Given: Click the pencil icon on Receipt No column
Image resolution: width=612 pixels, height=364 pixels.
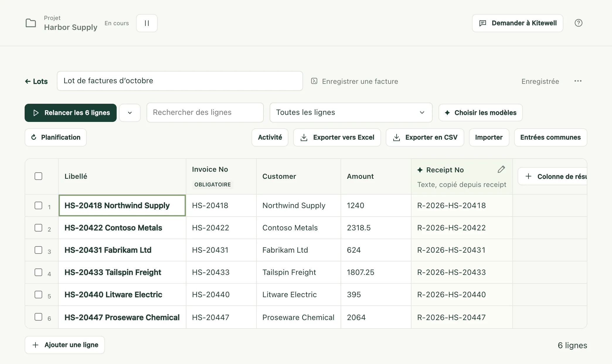Looking at the screenshot, I should tap(501, 169).
